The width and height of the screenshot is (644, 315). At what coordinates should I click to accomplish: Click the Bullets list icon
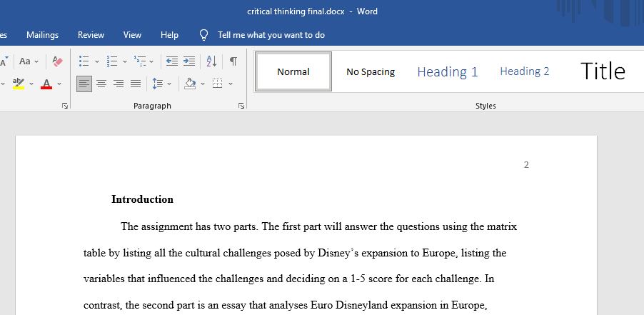coord(84,61)
